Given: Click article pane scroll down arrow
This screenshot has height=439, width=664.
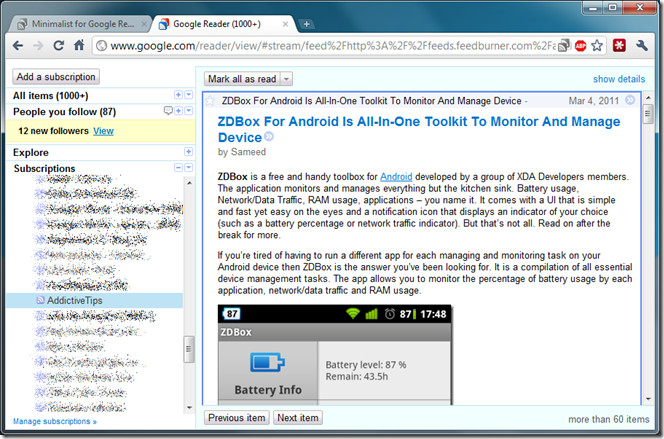Looking at the screenshot, I should [648, 399].
